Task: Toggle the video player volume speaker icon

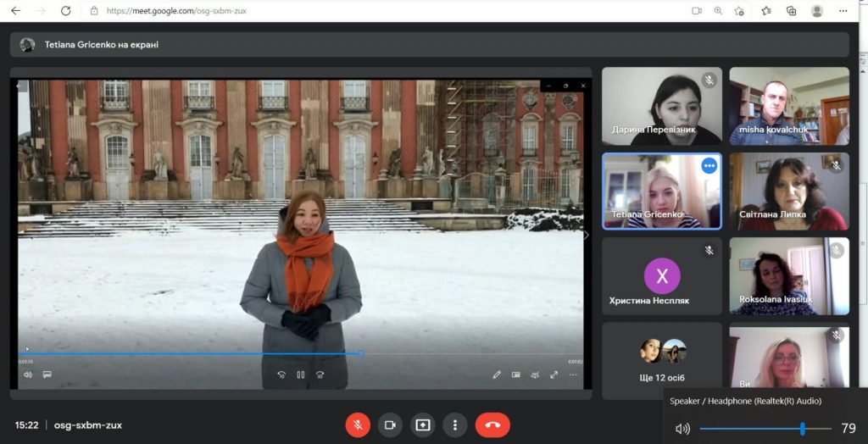Action: [28, 375]
